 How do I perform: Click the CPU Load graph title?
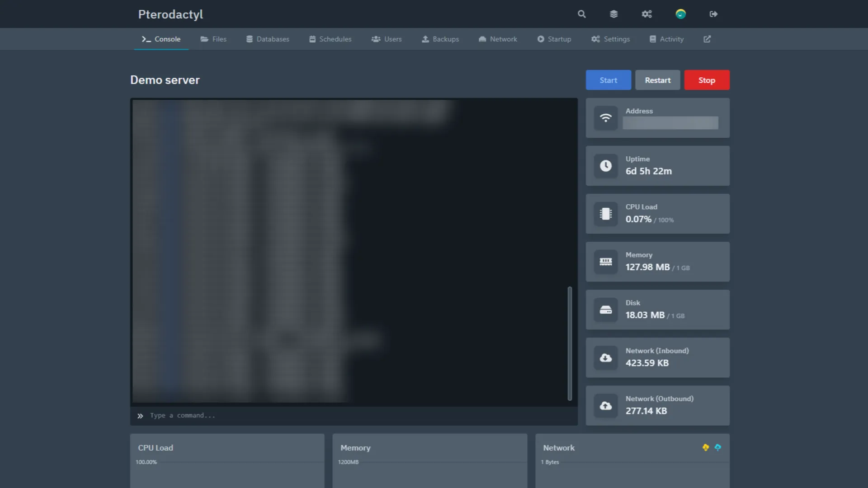click(x=156, y=448)
